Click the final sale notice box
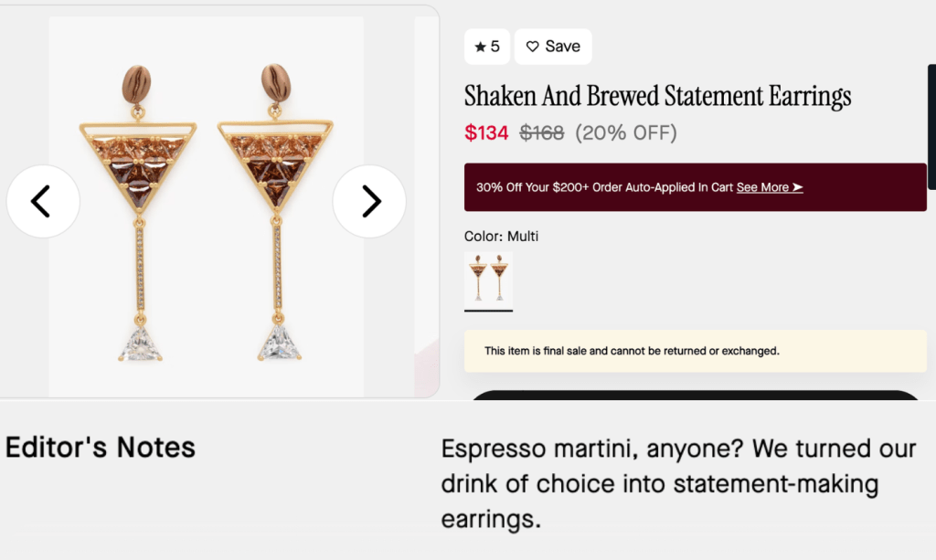The width and height of the screenshot is (936, 560). 695,351
